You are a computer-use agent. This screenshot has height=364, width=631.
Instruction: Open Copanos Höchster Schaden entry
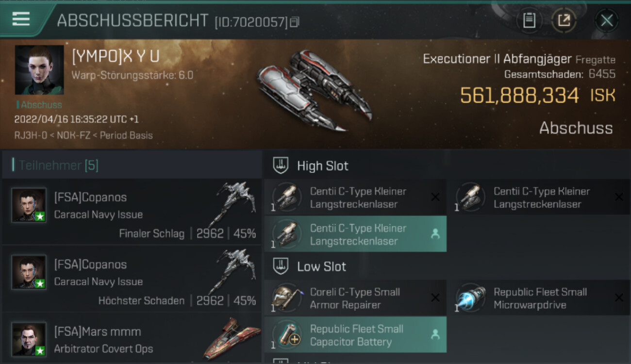tap(132, 279)
